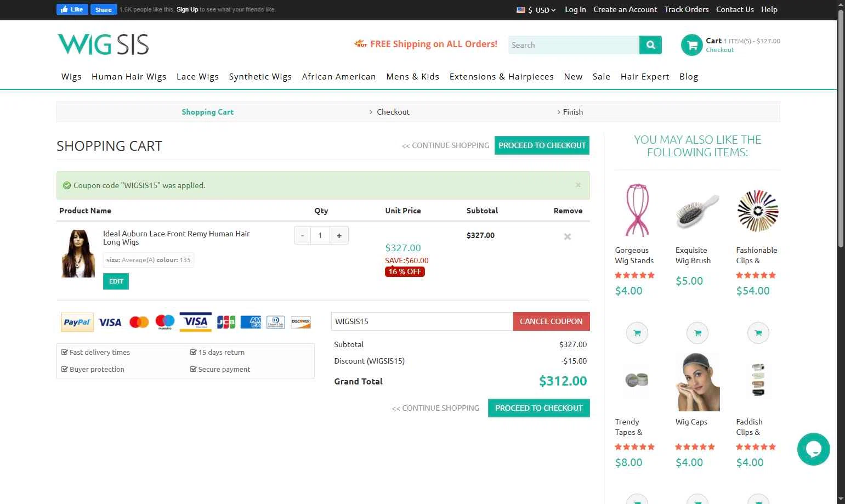Image resolution: width=845 pixels, height=504 pixels.
Task: Click the American Express payment icon
Action: click(251, 322)
